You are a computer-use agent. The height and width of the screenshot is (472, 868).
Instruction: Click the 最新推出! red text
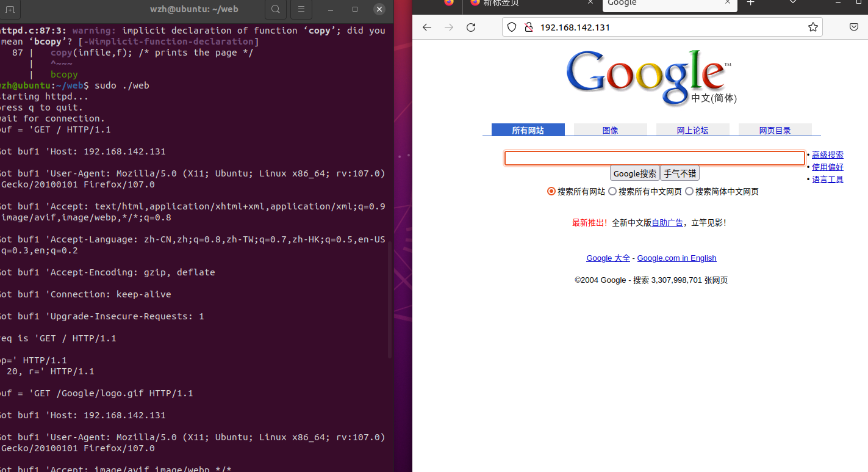590,223
